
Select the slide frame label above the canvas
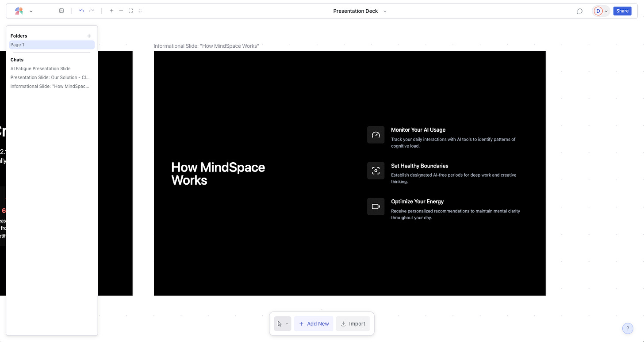click(x=206, y=46)
